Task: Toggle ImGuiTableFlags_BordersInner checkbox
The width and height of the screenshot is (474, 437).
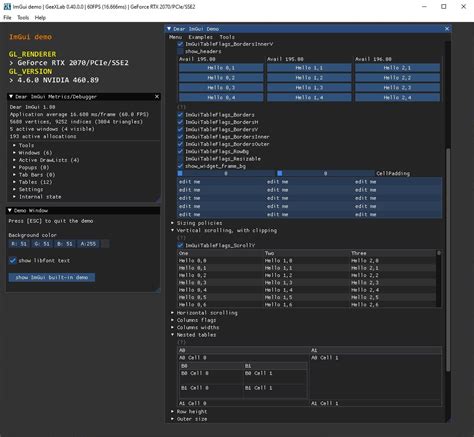Action: [180, 137]
